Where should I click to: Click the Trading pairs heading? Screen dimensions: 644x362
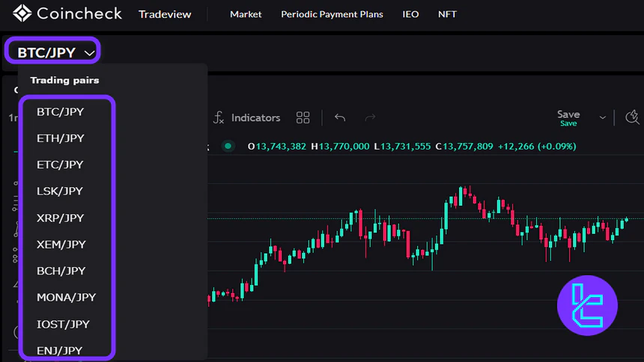click(64, 80)
